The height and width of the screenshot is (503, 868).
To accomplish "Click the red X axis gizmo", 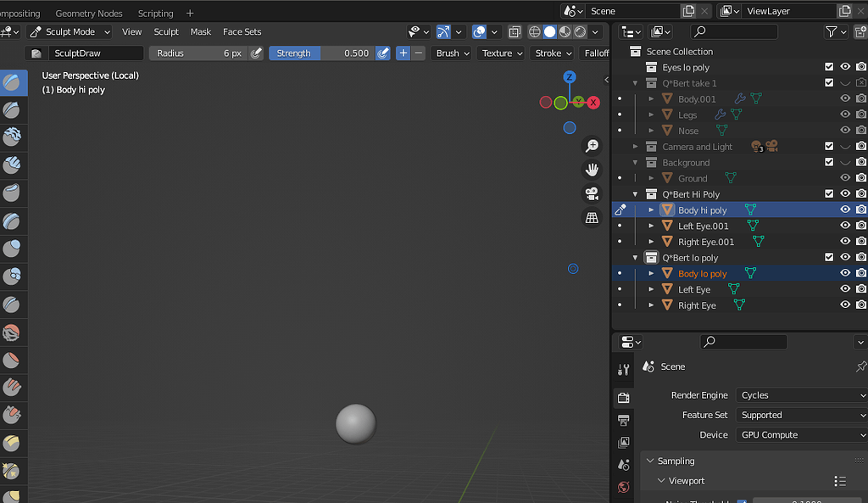I will 593,103.
